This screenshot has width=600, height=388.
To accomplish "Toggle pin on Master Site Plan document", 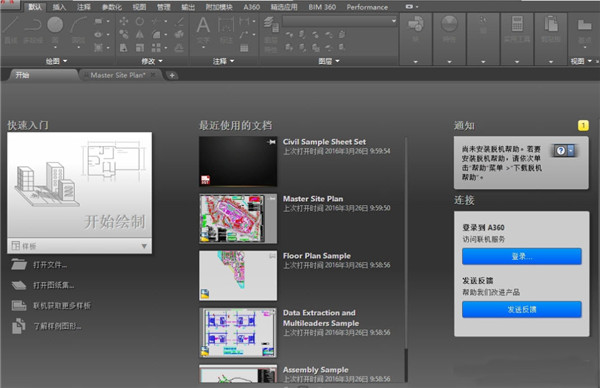I will point(272,199).
